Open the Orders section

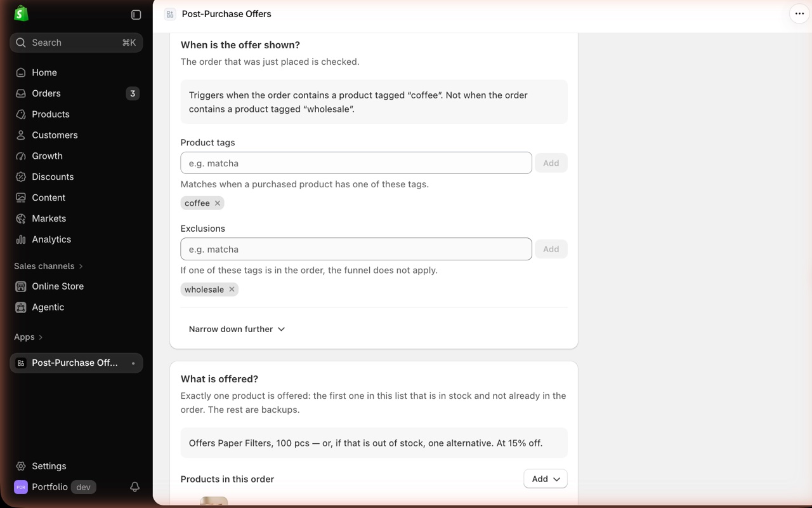click(76, 93)
